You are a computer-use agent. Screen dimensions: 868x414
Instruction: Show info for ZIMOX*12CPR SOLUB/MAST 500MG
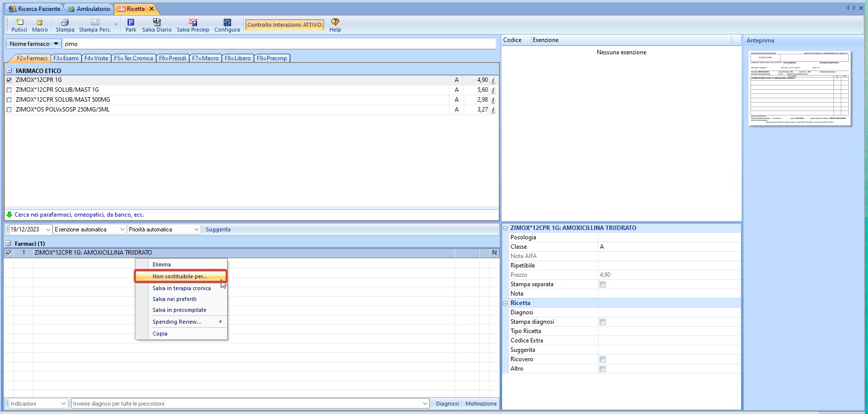point(493,100)
